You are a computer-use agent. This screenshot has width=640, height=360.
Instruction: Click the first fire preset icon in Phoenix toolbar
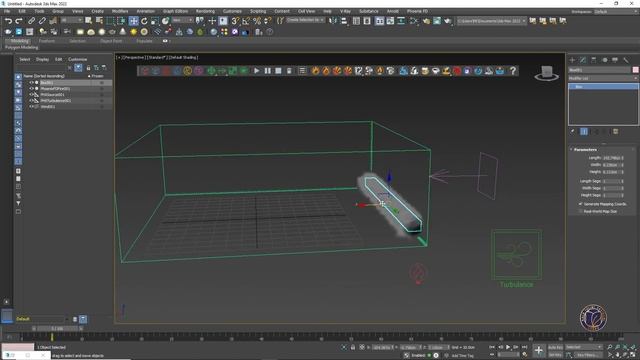tap(315, 71)
